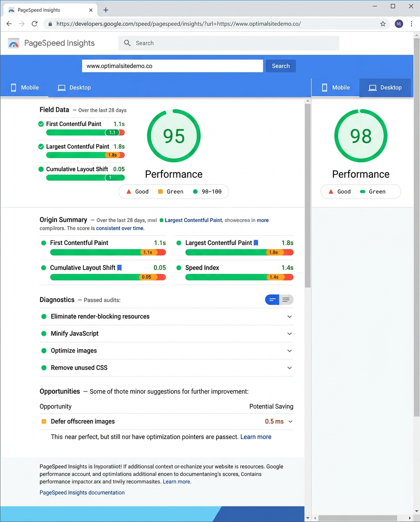Click the bookmark flag next to Cumulative Layout Shift
The image size is (420, 522).
coord(119,268)
